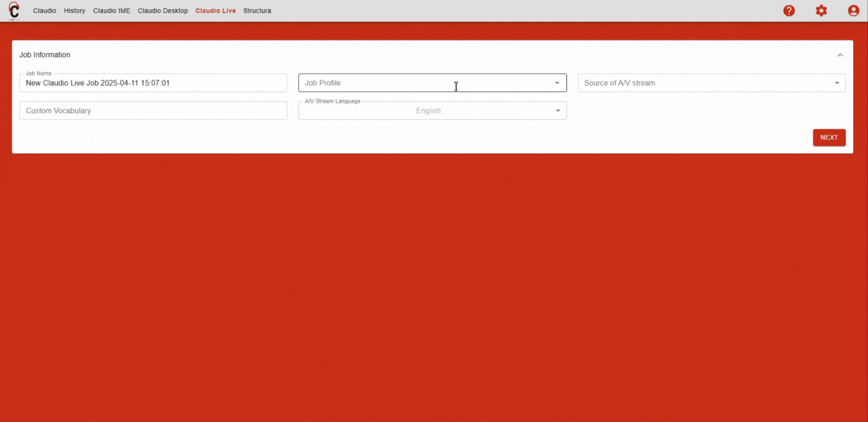Click the Claudio logo icon
868x422 pixels.
(14, 11)
